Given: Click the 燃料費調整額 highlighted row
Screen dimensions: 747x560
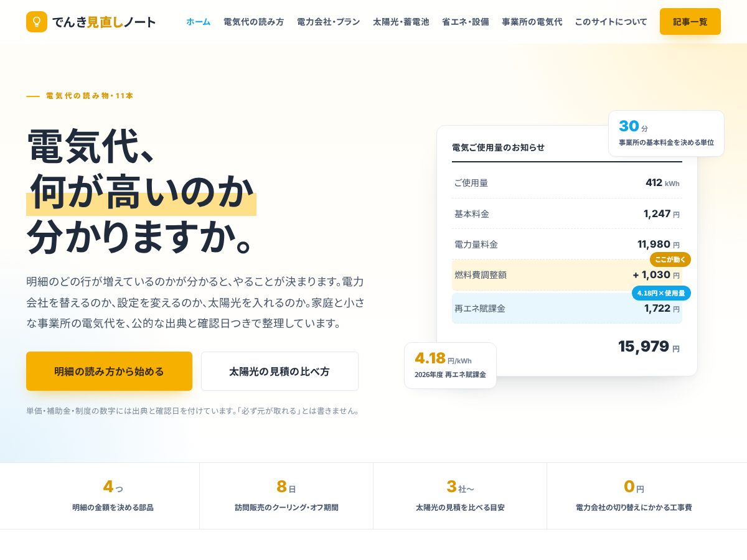Looking at the screenshot, I should 567,275.
